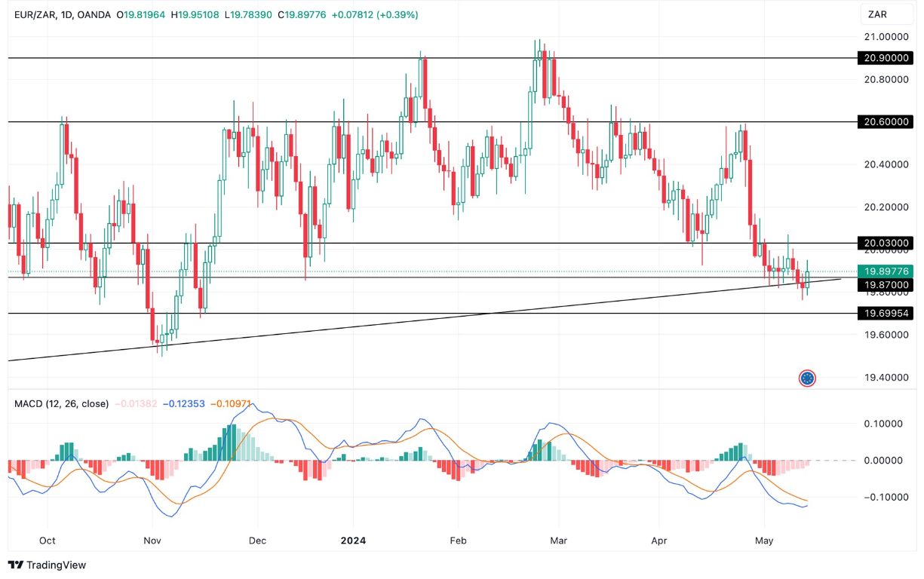Viewport: 924px width, 579px height.
Task: Click the EU flag economic event marker
Action: click(x=808, y=377)
